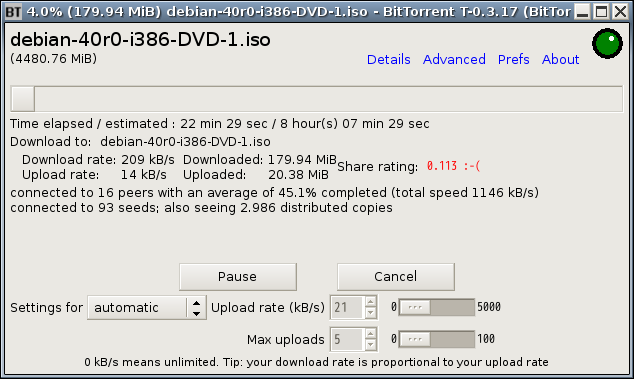Minimize the BitTorrent window
Screen dimensions: 634x379
click(x=582, y=12)
